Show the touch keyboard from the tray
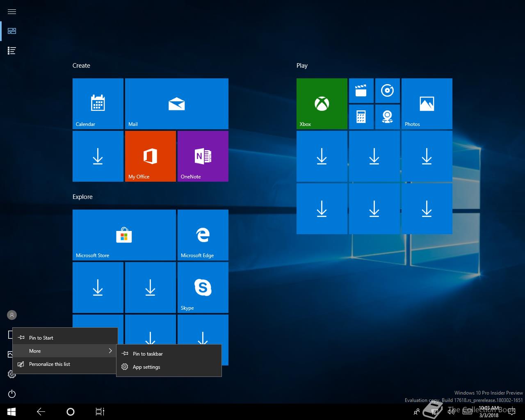This screenshot has height=420, width=525. coord(467,412)
